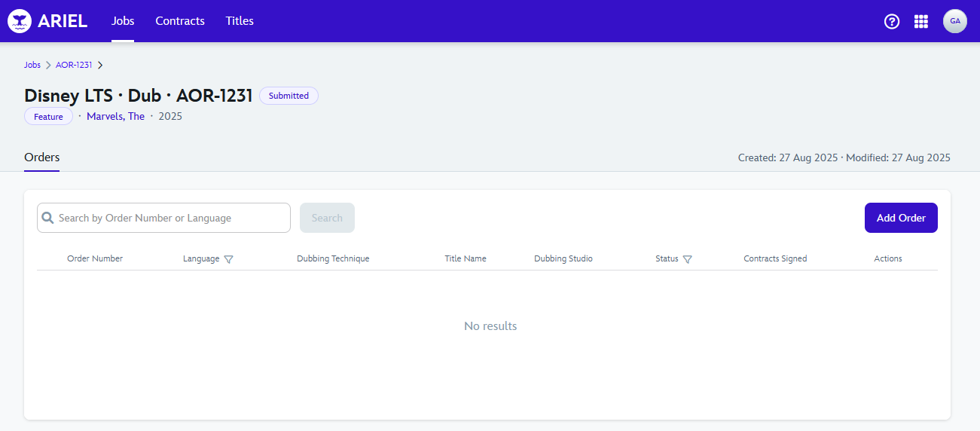Select the Orders tab
Viewport: 980px width, 431px height.
point(41,157)
